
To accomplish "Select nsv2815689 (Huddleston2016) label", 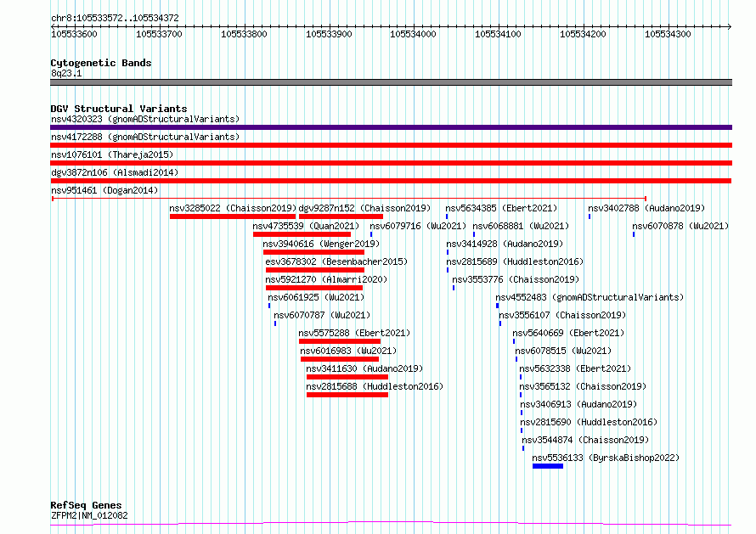I will pos(515,261).
